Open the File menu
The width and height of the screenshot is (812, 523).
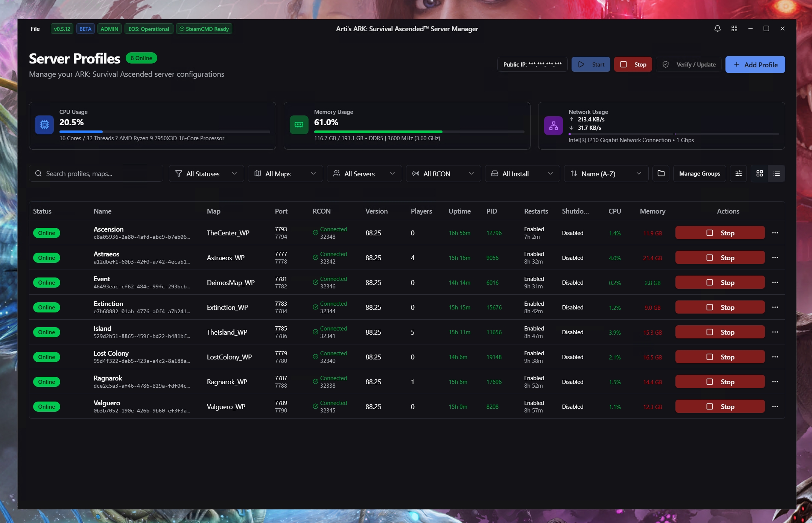click(x=35, y=29)
